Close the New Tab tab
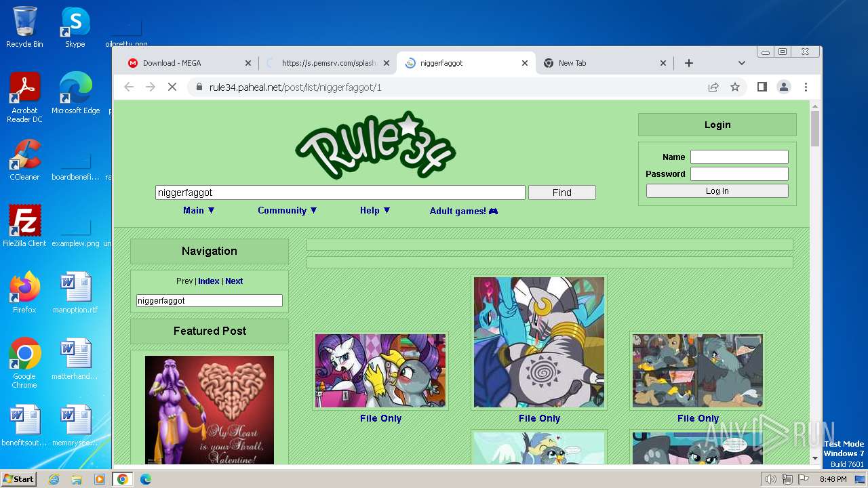This screenshot has width=868, height=488. pos(663,63)
